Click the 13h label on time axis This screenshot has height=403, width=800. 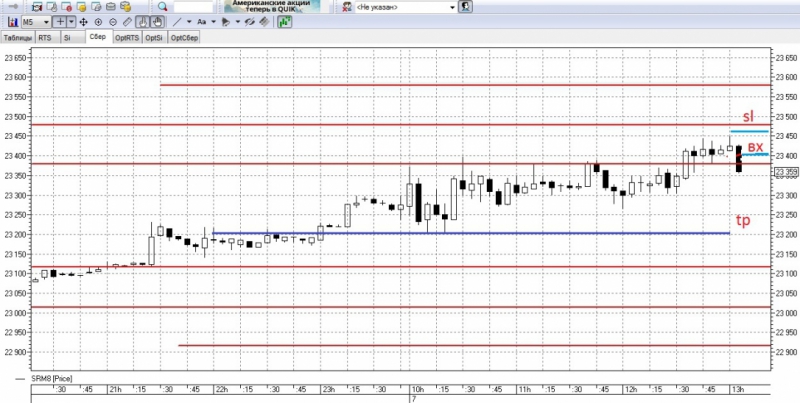pos(736,390)
